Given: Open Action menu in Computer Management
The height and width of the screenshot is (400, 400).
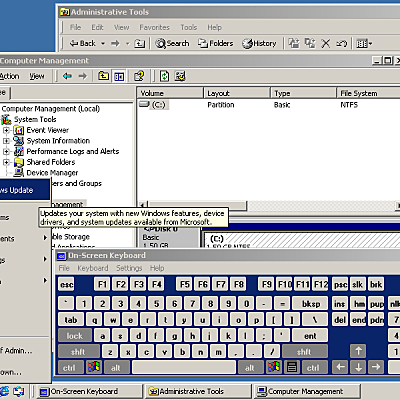Looking at the screenshot, I should 9,76.
